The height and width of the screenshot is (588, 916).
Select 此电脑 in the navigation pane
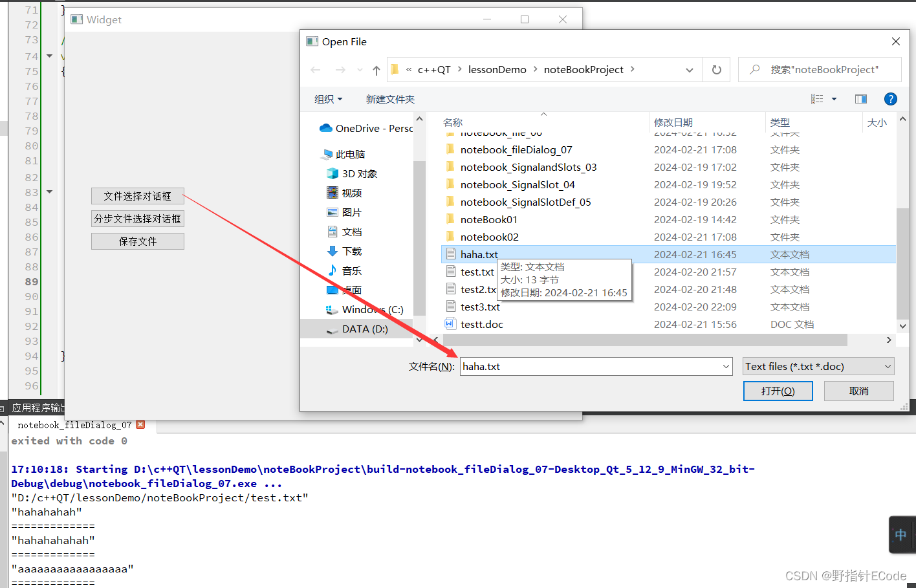(x=343, y=154)
